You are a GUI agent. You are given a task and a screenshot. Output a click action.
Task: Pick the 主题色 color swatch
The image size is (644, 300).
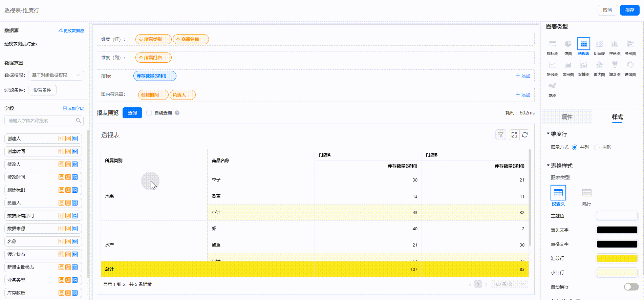pos(617,216)
